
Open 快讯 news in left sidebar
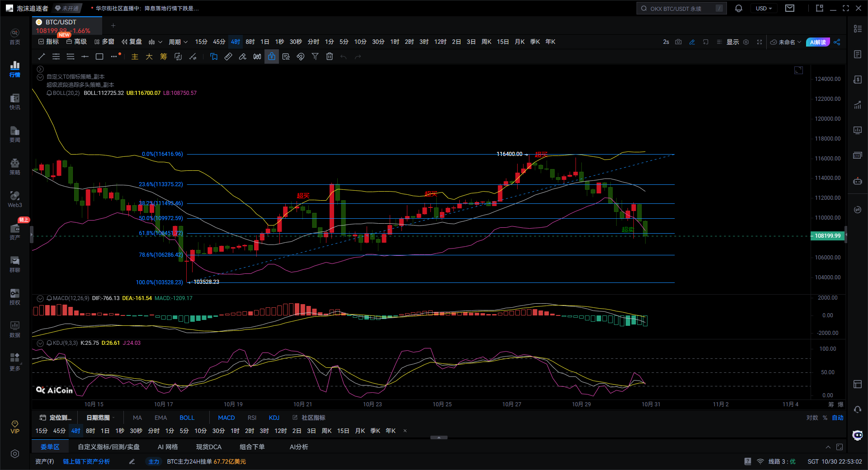[15, 102]
